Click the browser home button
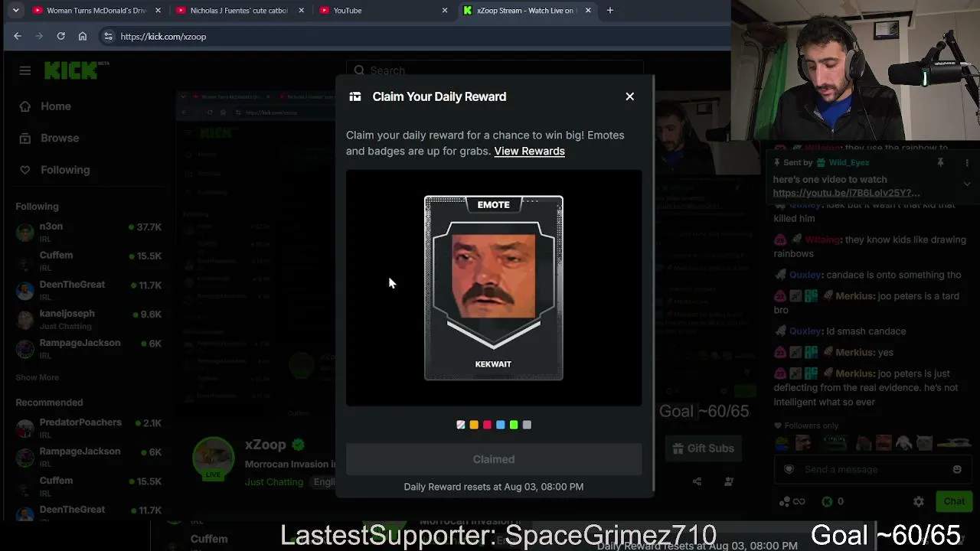980x551 pixels. pos(83,36)
